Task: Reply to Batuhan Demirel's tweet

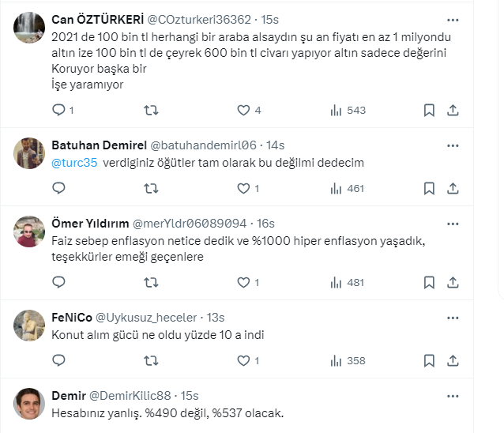Action: (58, 188)
